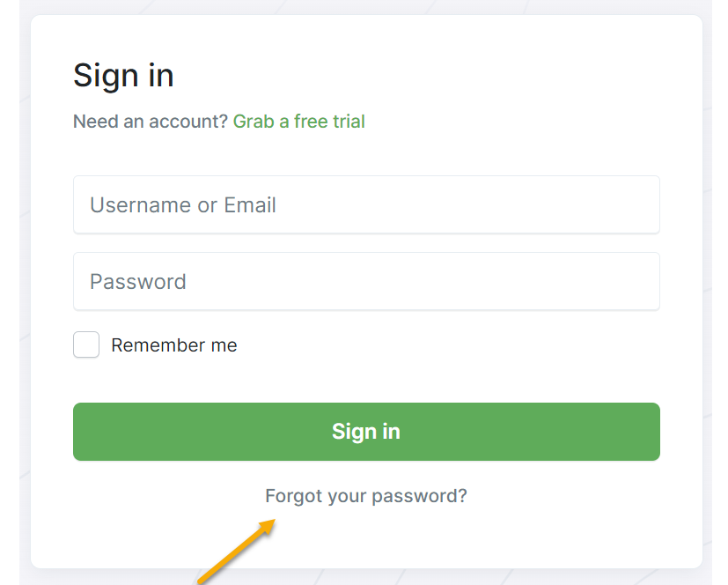Screen dimensions: 728x585
Task: Click the word "trial" in the green link
Action: pos(349,122)
